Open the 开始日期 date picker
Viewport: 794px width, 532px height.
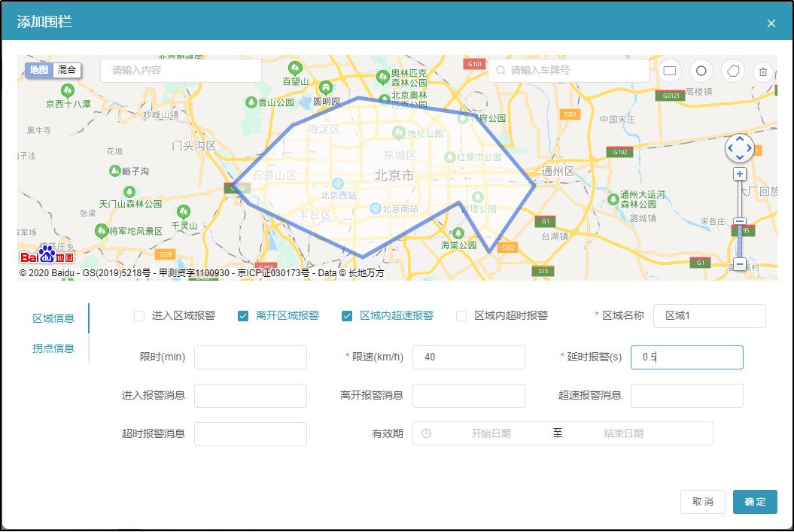pos(491,433)
